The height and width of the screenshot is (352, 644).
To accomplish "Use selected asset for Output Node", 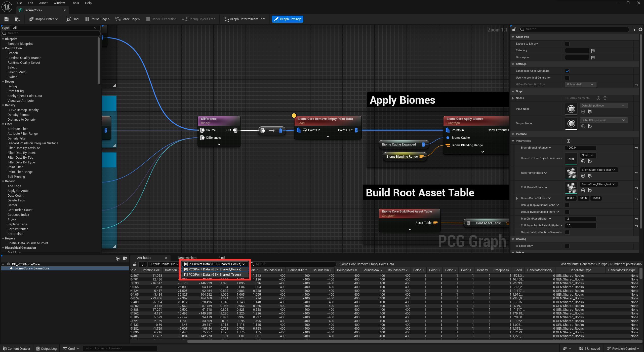I will click(x=583, y=126).
